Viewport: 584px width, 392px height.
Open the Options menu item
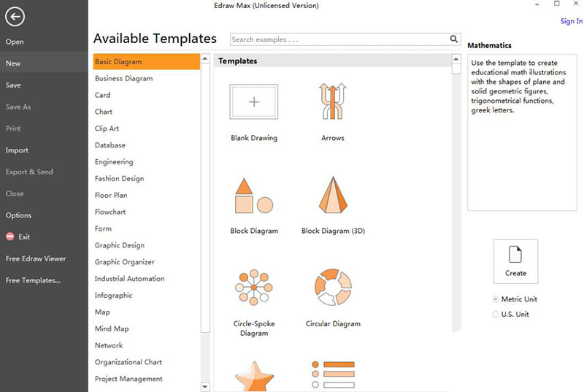tap(19, 215)
